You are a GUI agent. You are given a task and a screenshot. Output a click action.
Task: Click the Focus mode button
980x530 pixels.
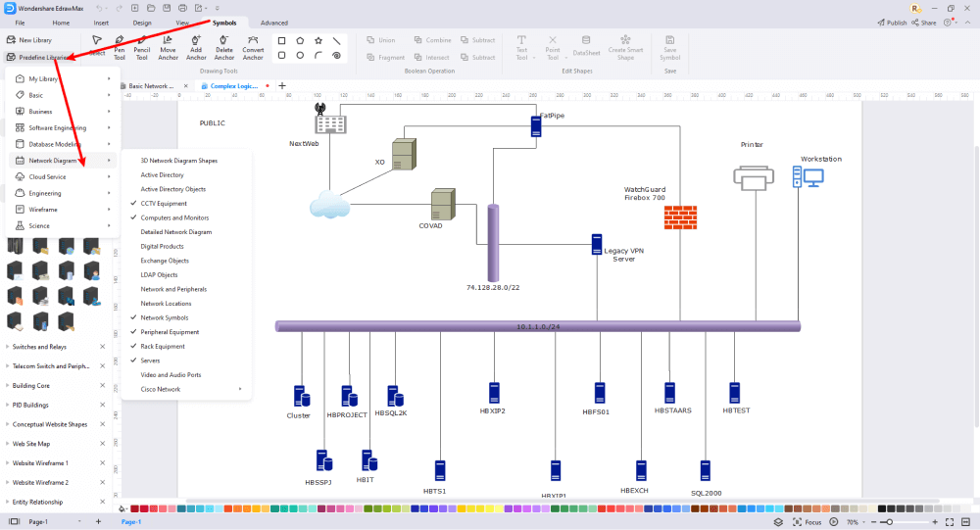click(x=807, y=522)
